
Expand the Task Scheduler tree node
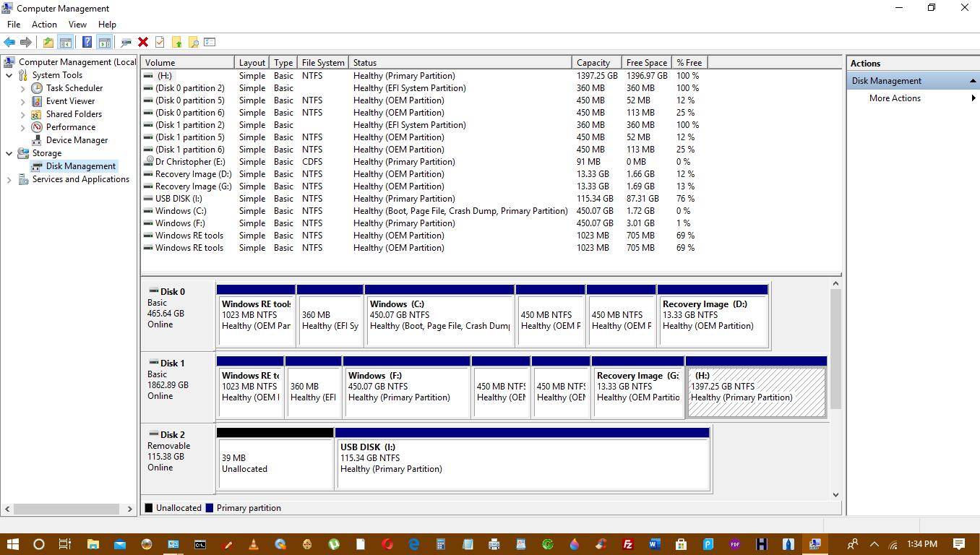[22, 88]
